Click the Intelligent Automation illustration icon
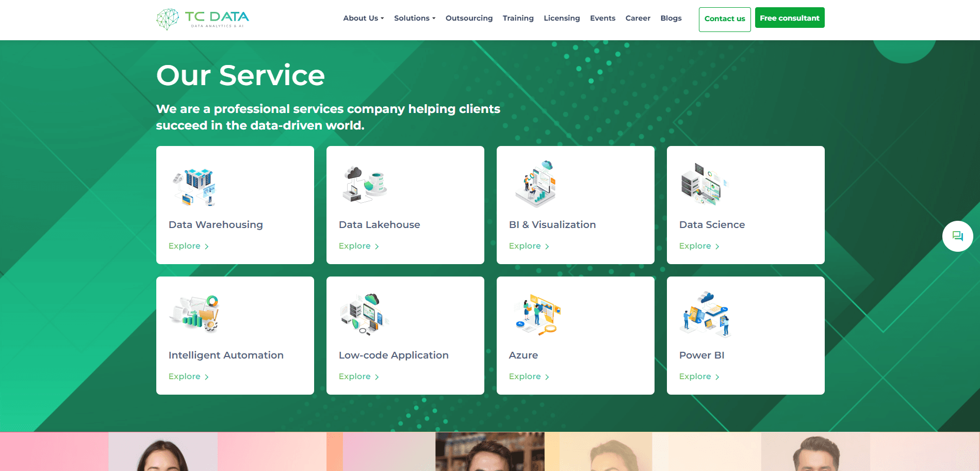 point(194,314)
